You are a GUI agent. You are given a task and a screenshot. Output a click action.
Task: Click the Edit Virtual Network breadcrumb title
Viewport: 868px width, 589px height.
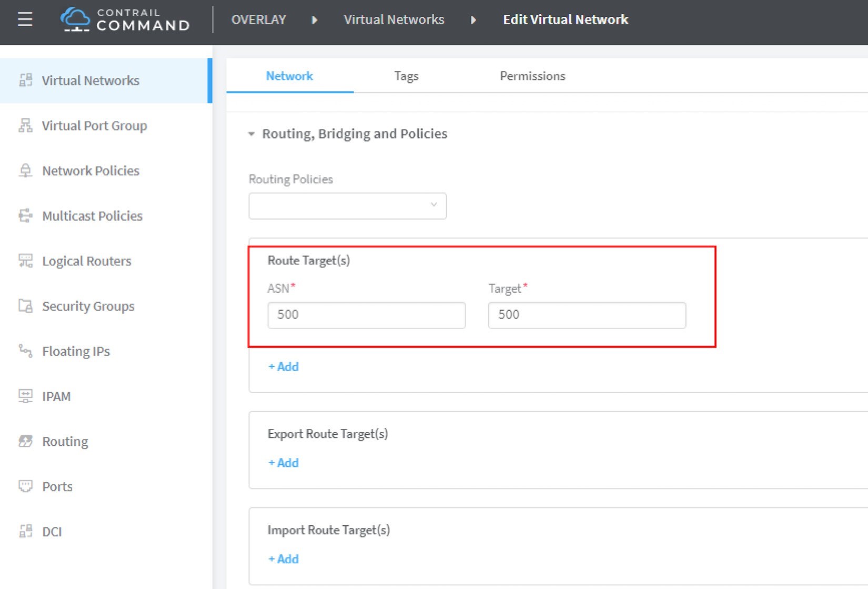click(x=566, y=19)
